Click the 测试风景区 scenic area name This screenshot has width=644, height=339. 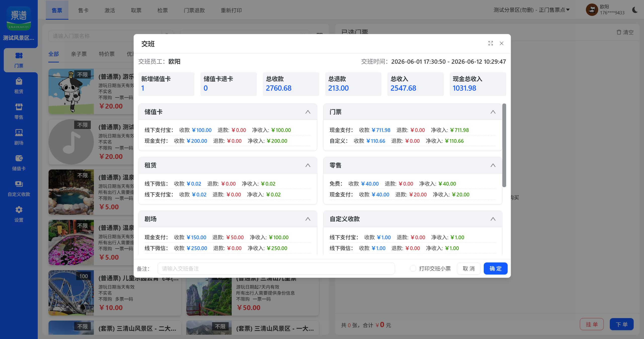point(19,38)
